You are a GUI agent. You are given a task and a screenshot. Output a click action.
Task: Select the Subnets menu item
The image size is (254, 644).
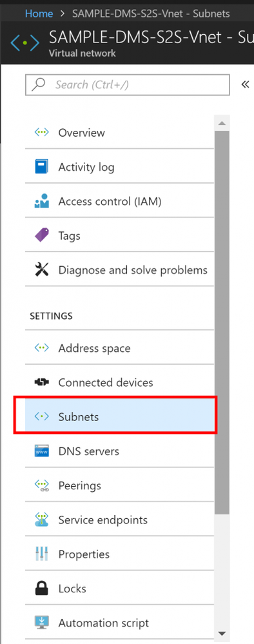(120, 417)
